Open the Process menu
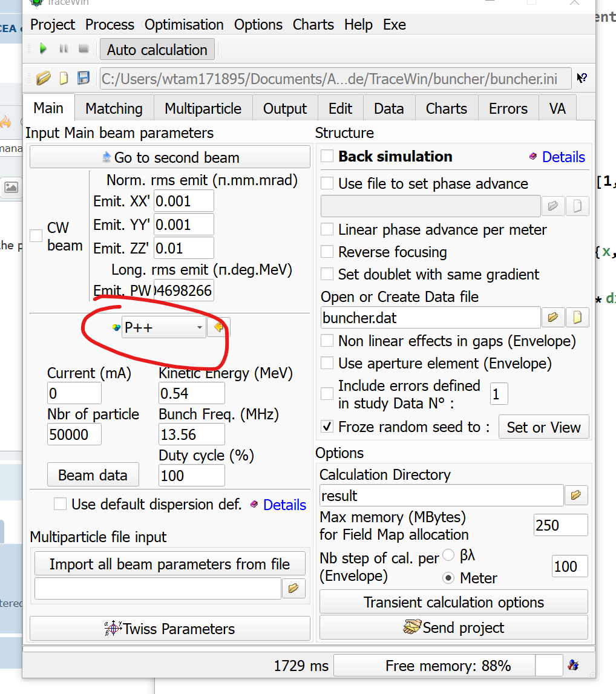616x694 pixels. click(110, 25)
